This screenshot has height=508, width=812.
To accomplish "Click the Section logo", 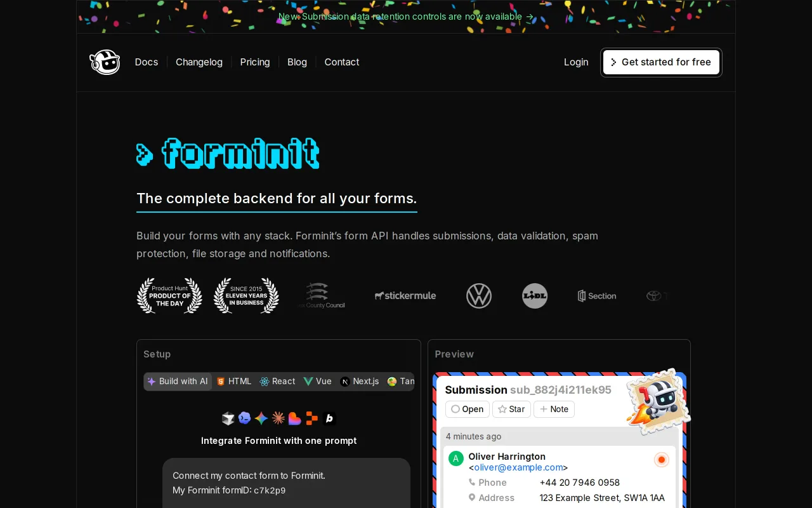I will [597, 296].
